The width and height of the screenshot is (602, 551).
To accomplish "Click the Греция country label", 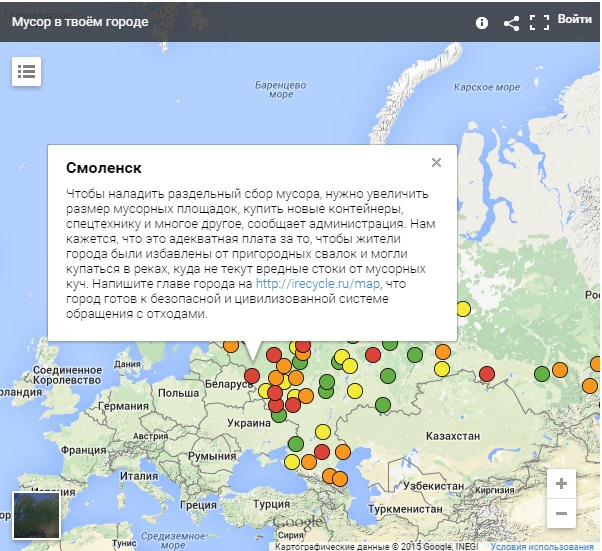I will [x=198, y=505].
